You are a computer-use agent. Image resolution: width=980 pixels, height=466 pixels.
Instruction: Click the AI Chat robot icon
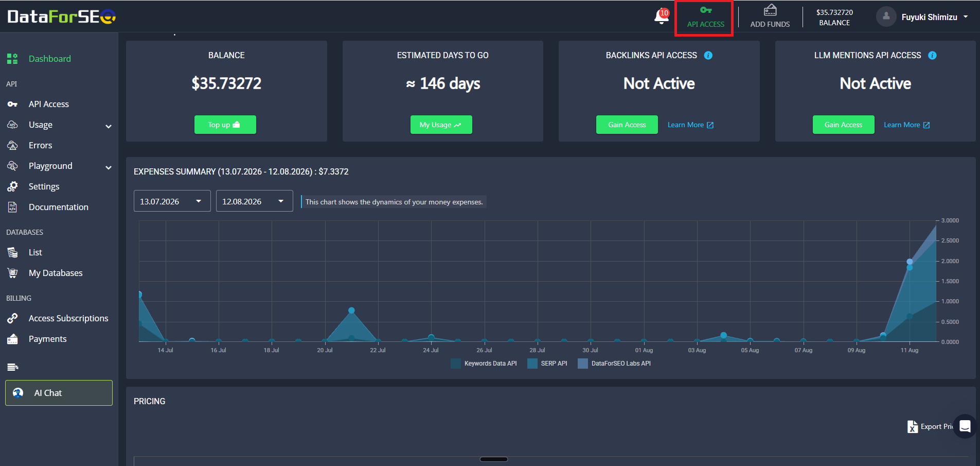pos(18,393)
